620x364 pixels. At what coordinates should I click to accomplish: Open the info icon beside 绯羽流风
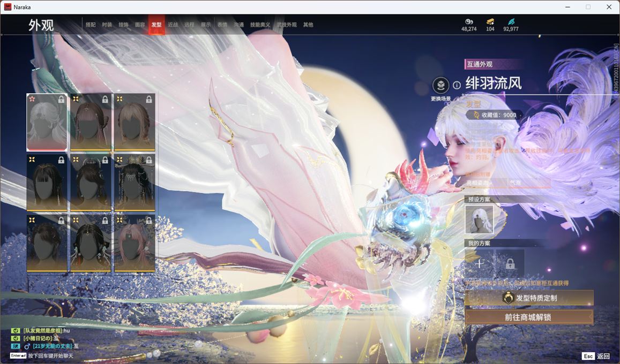coord(457,85)
